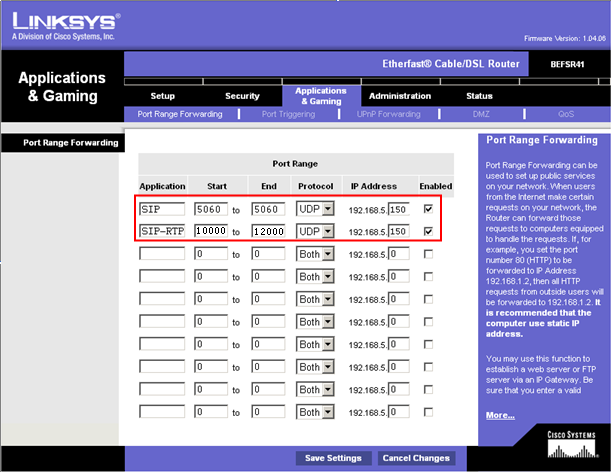Screen dimensions: 611x472
Task: Switch to the Security tab
Action: (242, 96)
